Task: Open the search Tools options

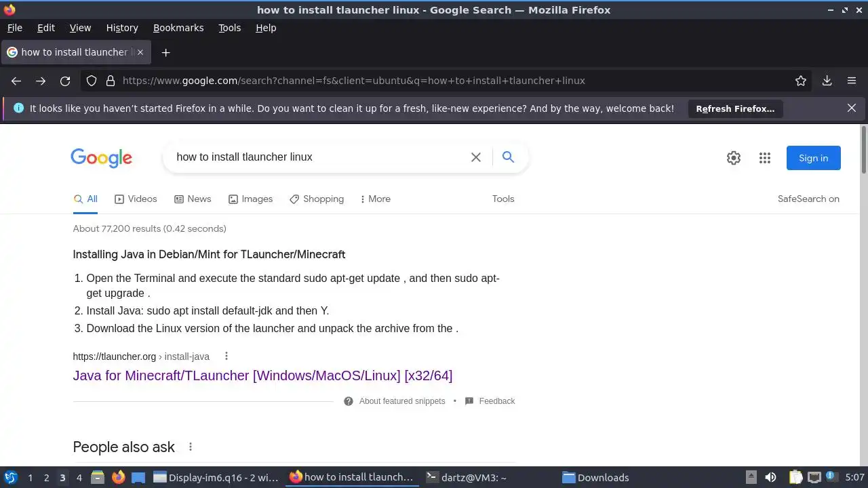Action: pyautogui.click(x=503, y=199)
